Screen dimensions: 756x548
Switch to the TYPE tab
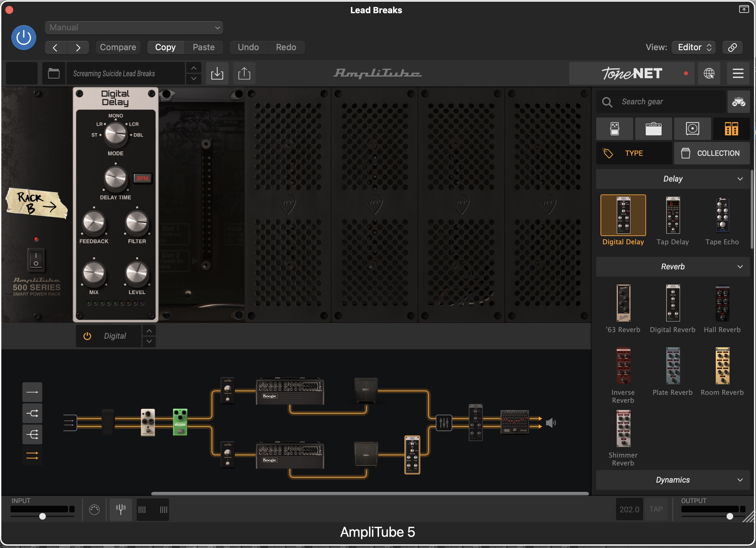point(634,153)
